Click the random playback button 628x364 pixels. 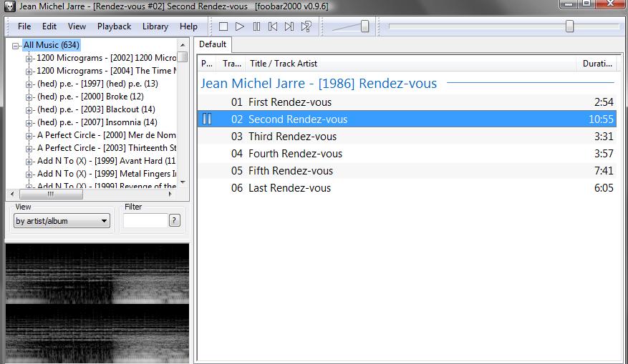click(306, 26)
